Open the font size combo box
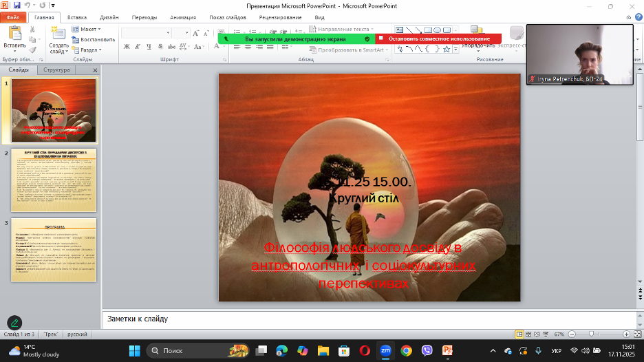Viewport: 644px width, 362px height. pos(180,33)
